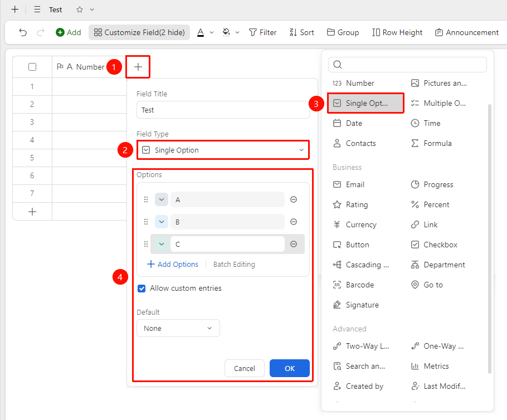Expand the fill color dropdown arrow
507x420 pixels.
[x=237, y=32]
